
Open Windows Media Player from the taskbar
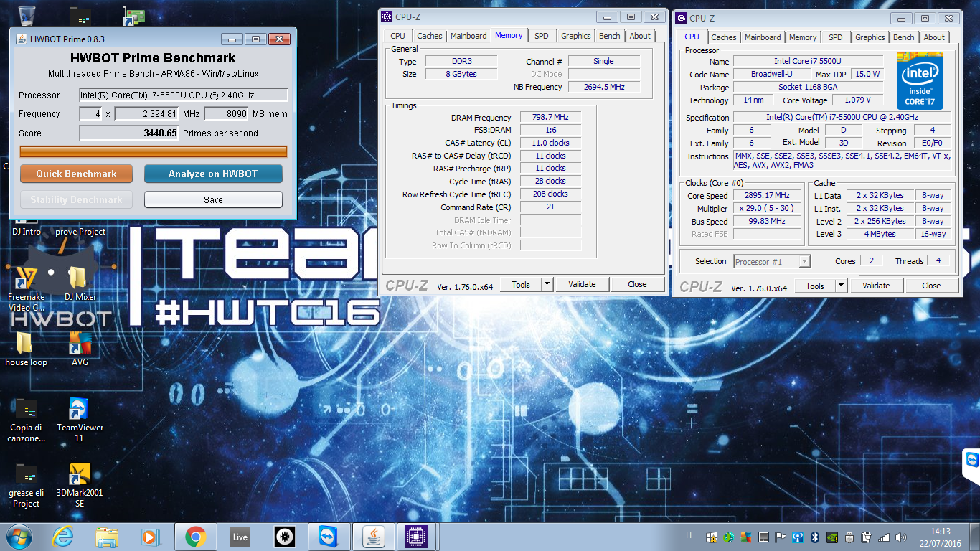[x=151, y=536]
